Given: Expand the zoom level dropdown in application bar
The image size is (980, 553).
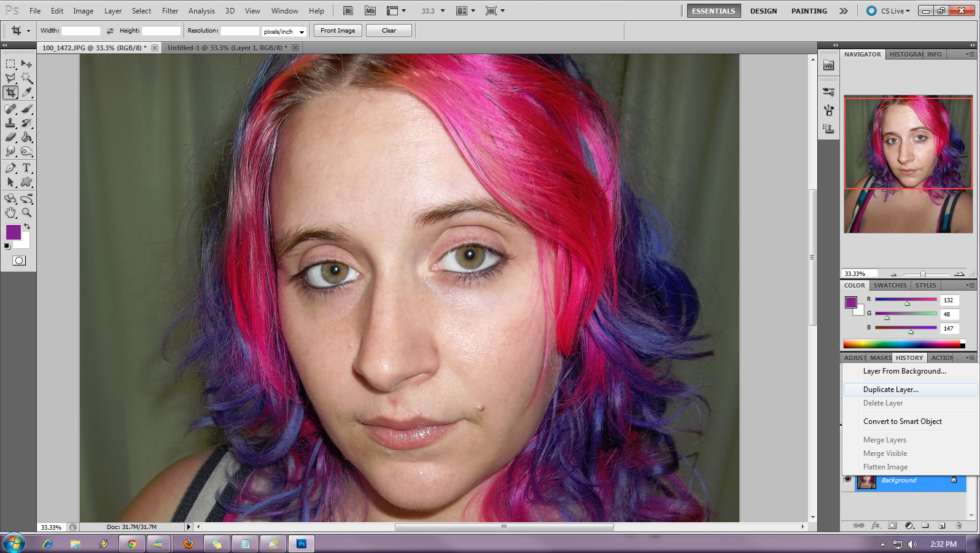Looking at the screenshot, I should pos(442,11).
